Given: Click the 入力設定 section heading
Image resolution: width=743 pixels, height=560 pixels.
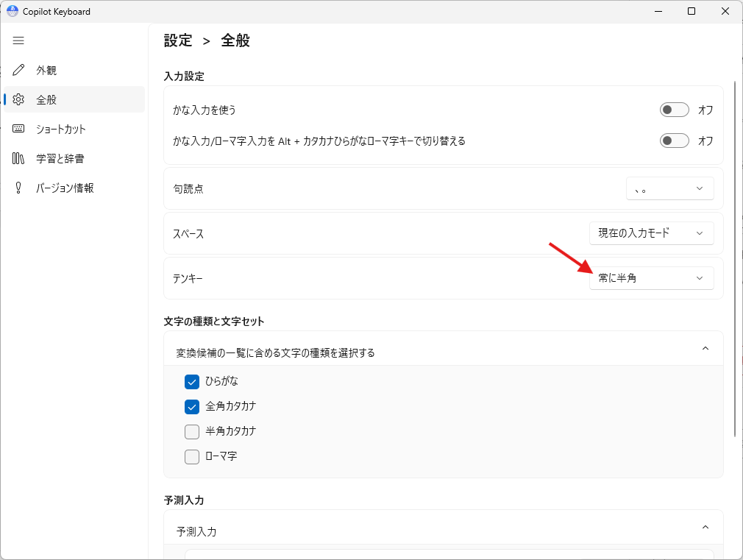Looking at the screenshot, I should (x=184, y=77).
